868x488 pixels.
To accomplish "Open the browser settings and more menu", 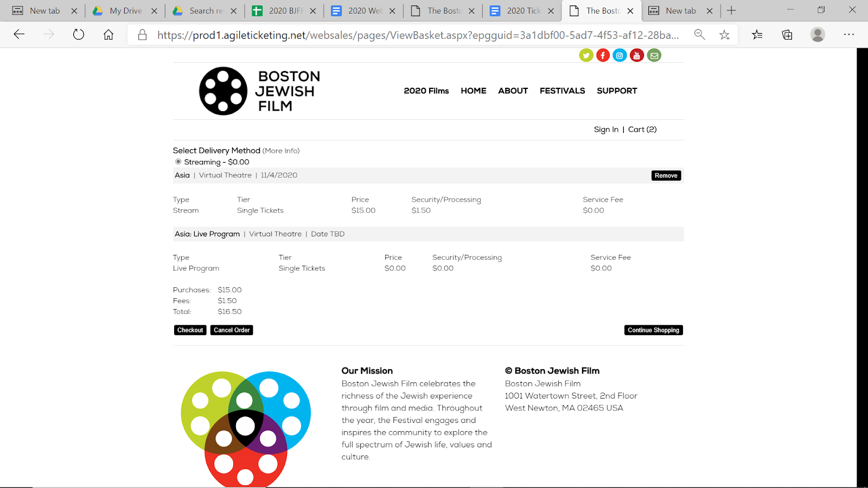I will point(849,35).
